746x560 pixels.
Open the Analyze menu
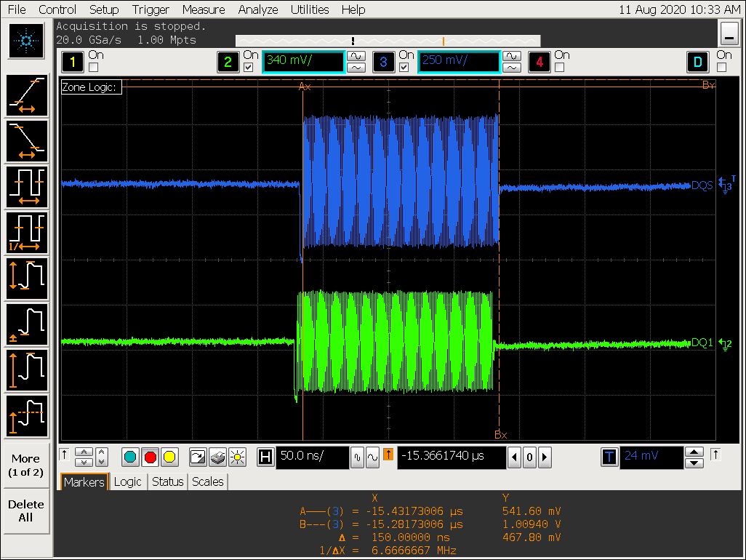pyautogui.click(x=258, y=9)
